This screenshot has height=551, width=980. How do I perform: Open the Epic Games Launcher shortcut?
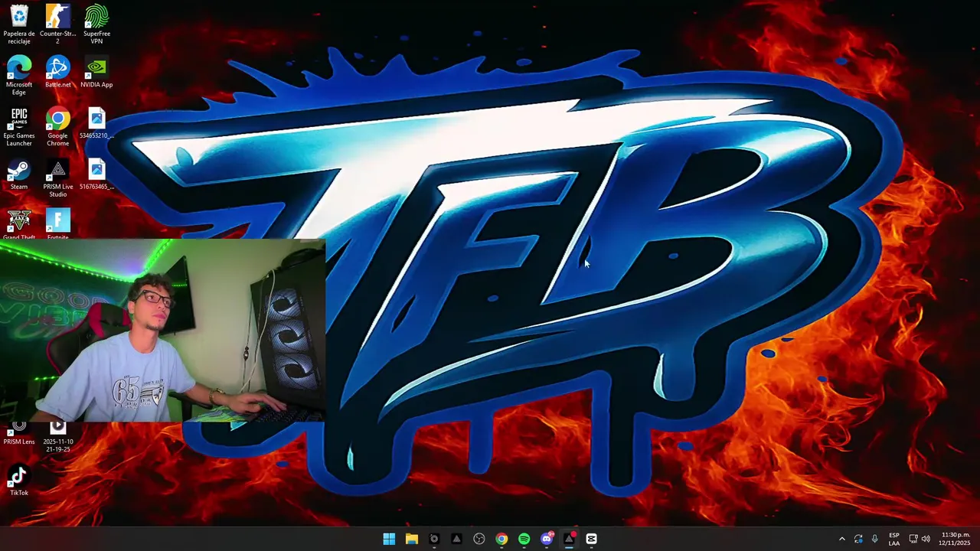coord(19,126)
